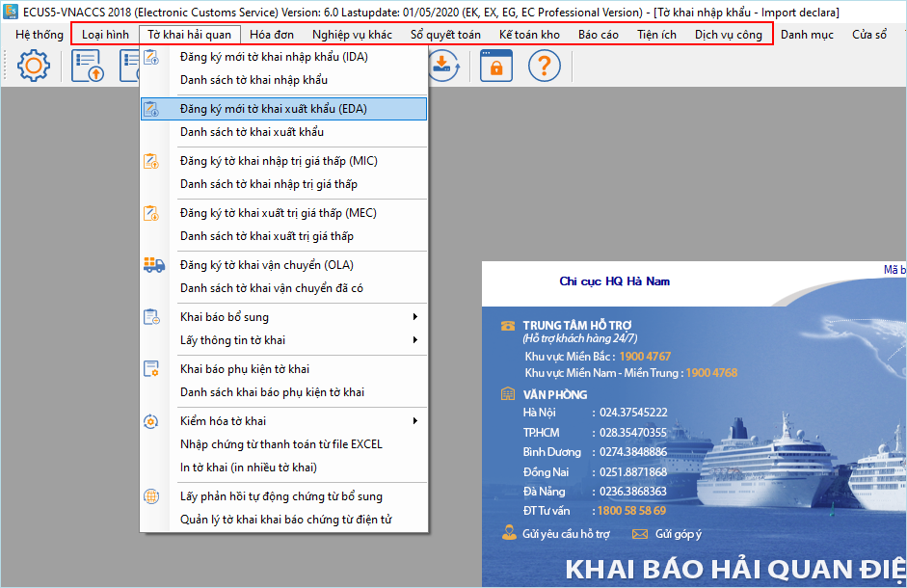Viewport: 907px width, 588px height.
Task: Select Đăng ký mới tờ khai nhập khẩu (IDA)
Action: [283, 57]
